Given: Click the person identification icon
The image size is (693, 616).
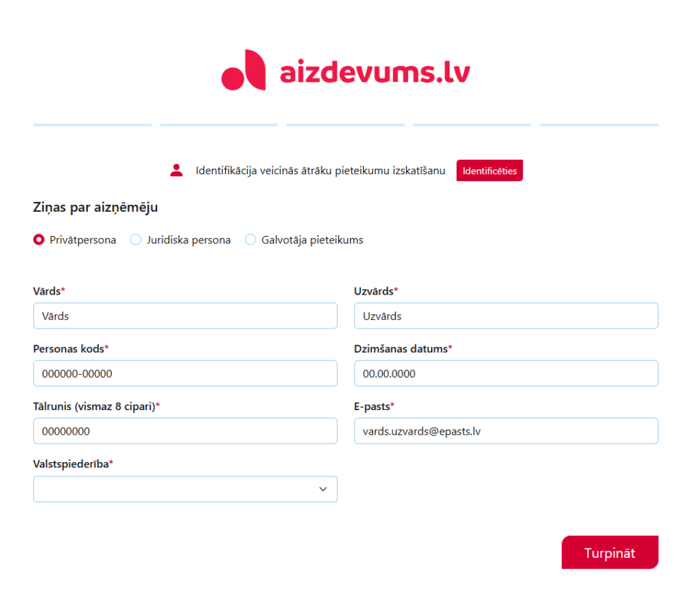Looking at the screenshot, I should click(176, 170).
